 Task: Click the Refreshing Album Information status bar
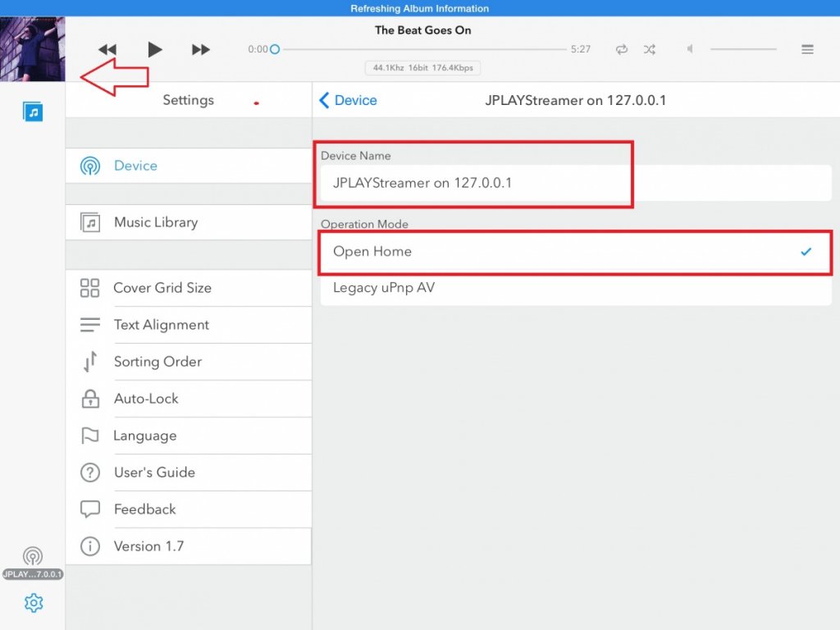pyautogui.click(x=420, y=8)
